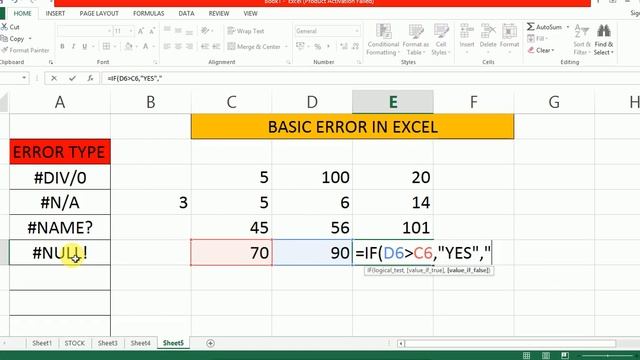Open Find & Select binoculars menu
640x360 pixels.
(604, 40)
